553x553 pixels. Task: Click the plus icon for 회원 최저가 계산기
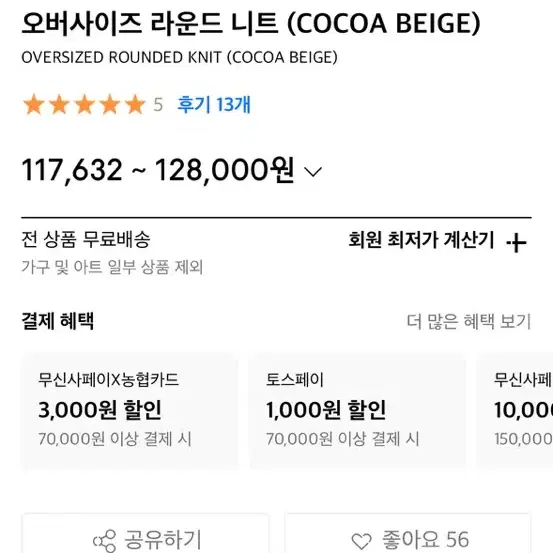(517, 242)
